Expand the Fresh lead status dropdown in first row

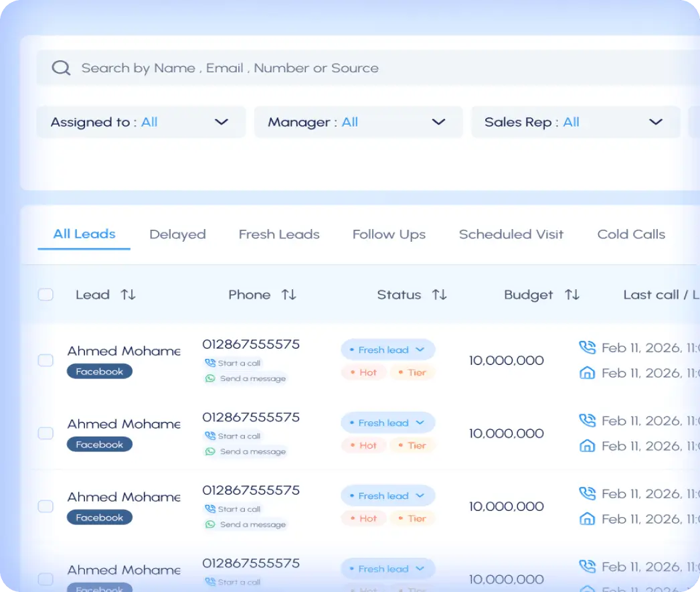coord(422,350)
